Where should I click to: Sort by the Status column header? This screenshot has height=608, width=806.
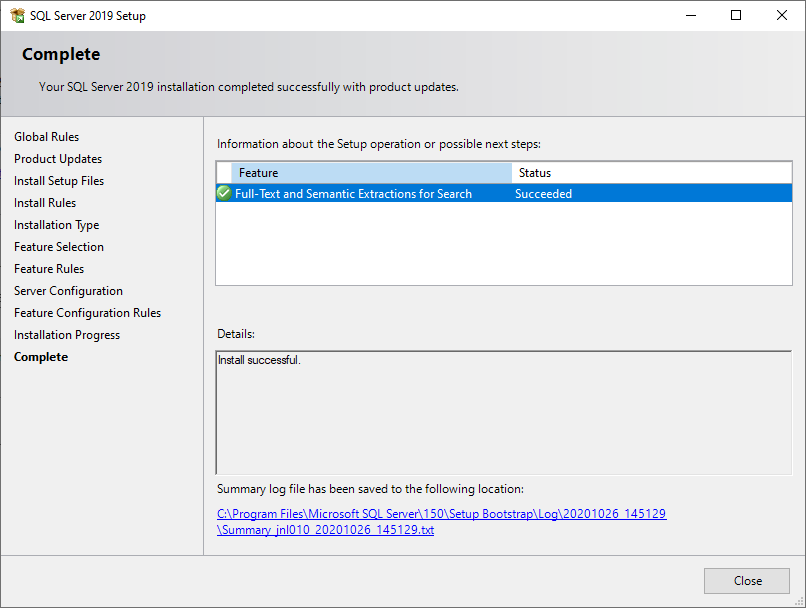(650, 173)
